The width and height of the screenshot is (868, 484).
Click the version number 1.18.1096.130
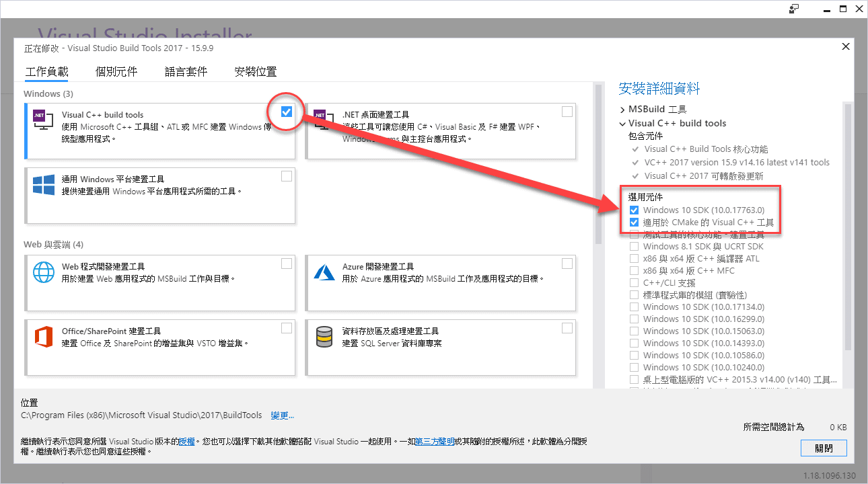point(830,475)
